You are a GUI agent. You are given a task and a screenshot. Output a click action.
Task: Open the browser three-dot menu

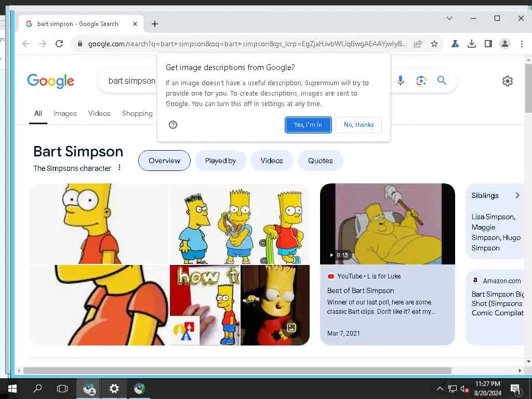coord(522,44)
